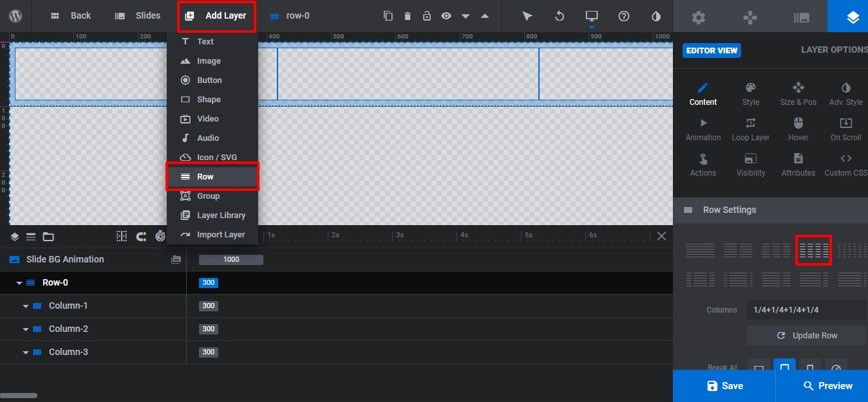Choose Shape in the Add Layer menu

(x=212, y=99)
